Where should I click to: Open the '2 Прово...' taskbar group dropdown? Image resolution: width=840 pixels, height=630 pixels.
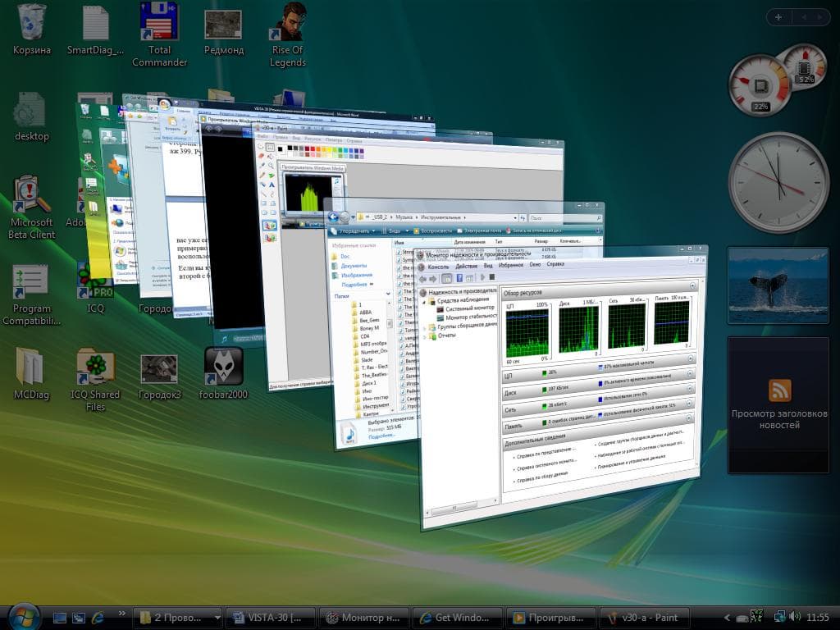217,618
